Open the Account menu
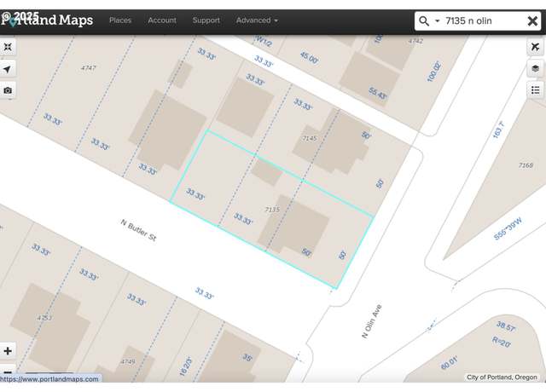This screenshot has width=546, height=392. [162, 20]
